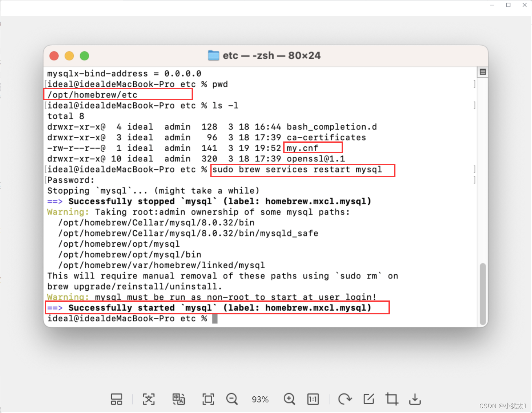Maximize the image viewer window
Viewport: 532px width, 413px height.
click(x=508, y=5)
